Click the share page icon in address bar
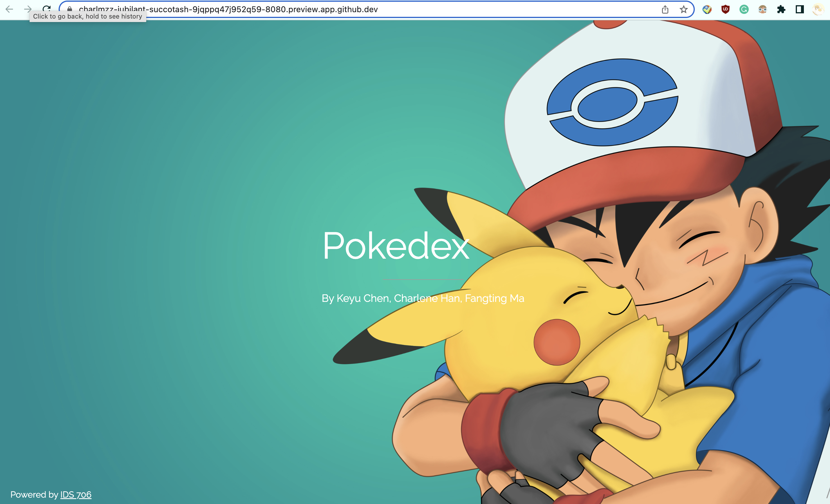The width and height of the screenshot is (830, 504). click(665, 10)
